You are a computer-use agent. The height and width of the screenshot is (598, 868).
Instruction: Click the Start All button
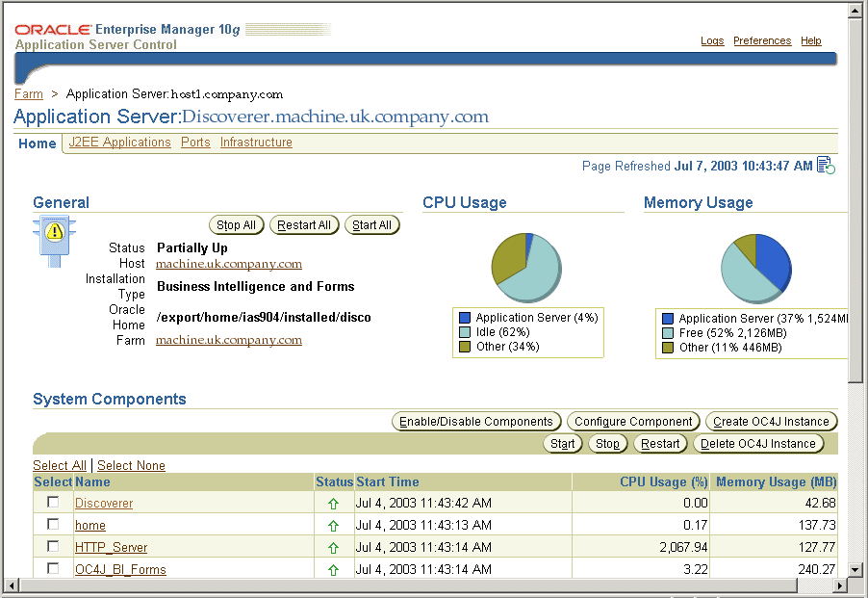click(372, 224)
